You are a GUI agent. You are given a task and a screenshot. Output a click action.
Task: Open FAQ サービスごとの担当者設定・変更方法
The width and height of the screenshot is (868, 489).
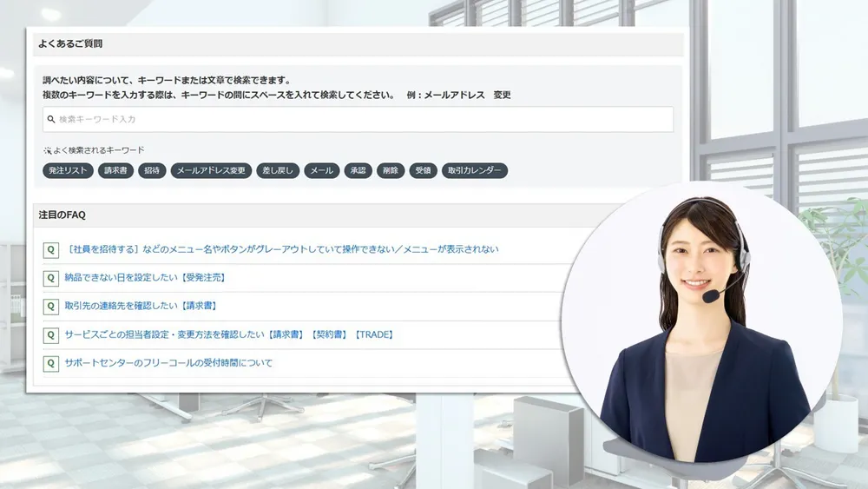click(230, 334)
